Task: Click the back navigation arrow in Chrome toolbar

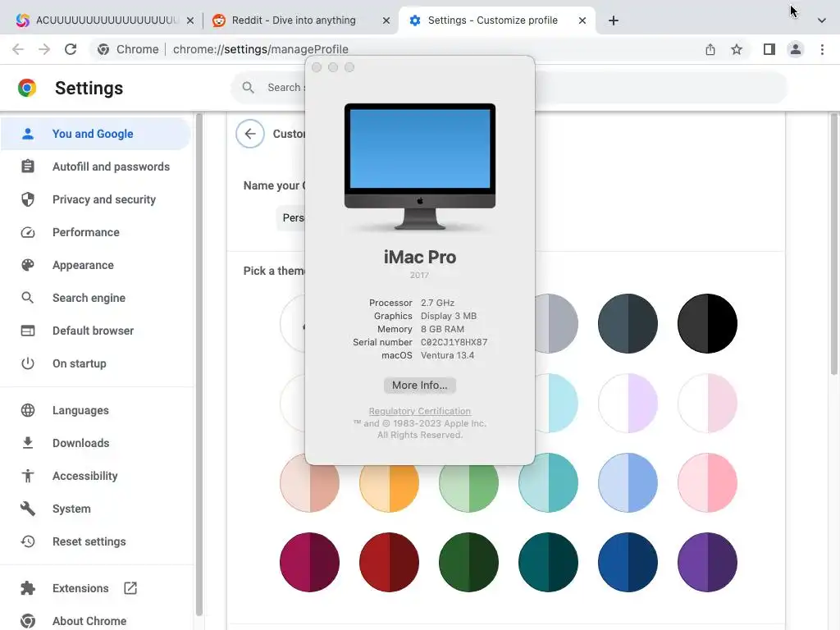Action: [x=18, y=49]
